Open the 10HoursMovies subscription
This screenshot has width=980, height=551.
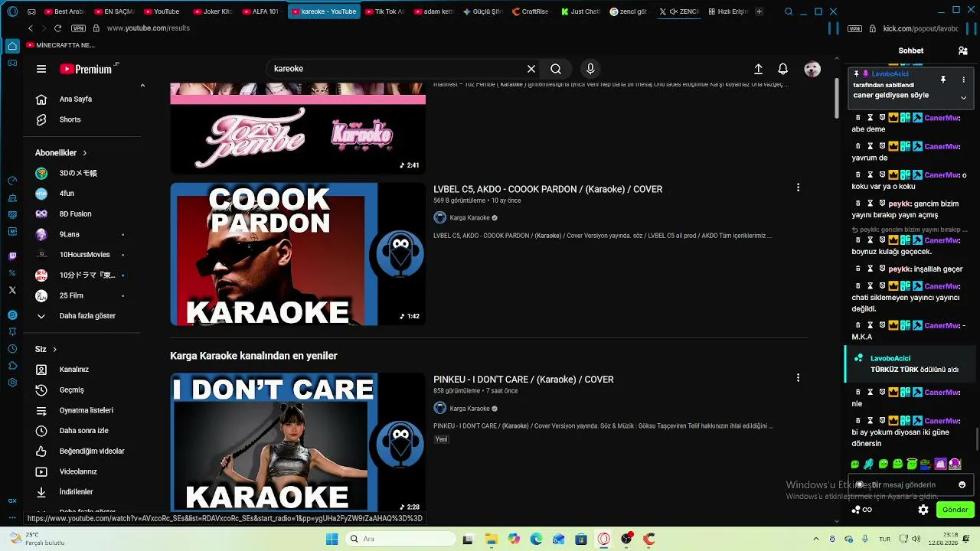tap(84, 255)
